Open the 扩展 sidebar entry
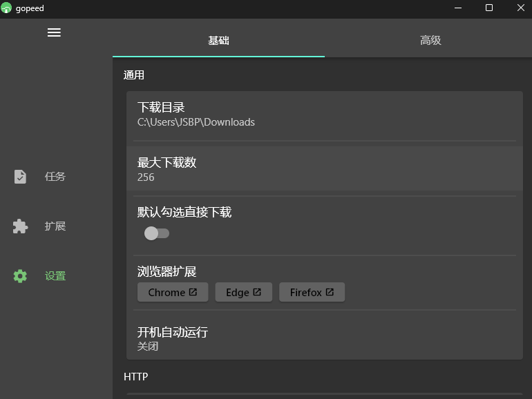 57,226
